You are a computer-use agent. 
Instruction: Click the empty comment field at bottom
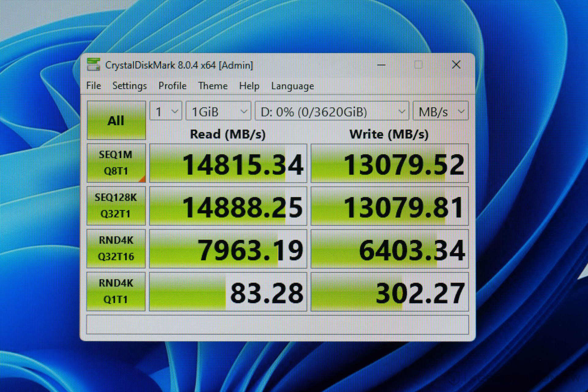point(277,325)
